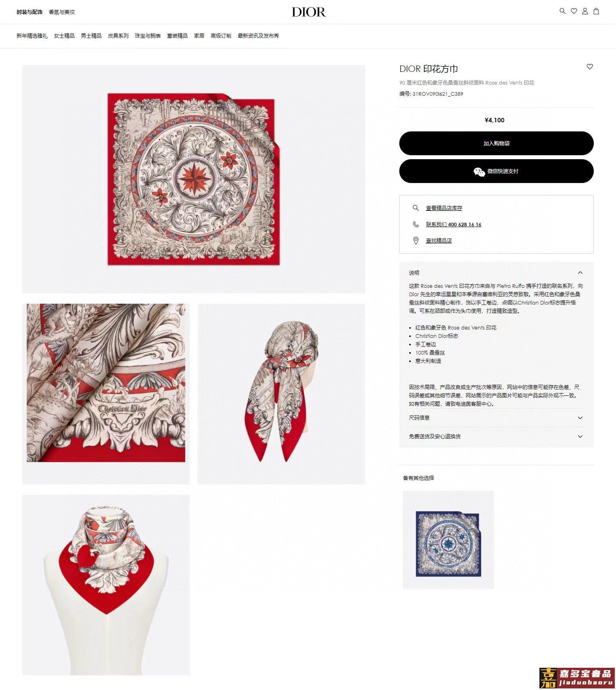The width and height of the screenshot is (616, 690).
Task: Open the account profile icon
Action: click(585, 11)
